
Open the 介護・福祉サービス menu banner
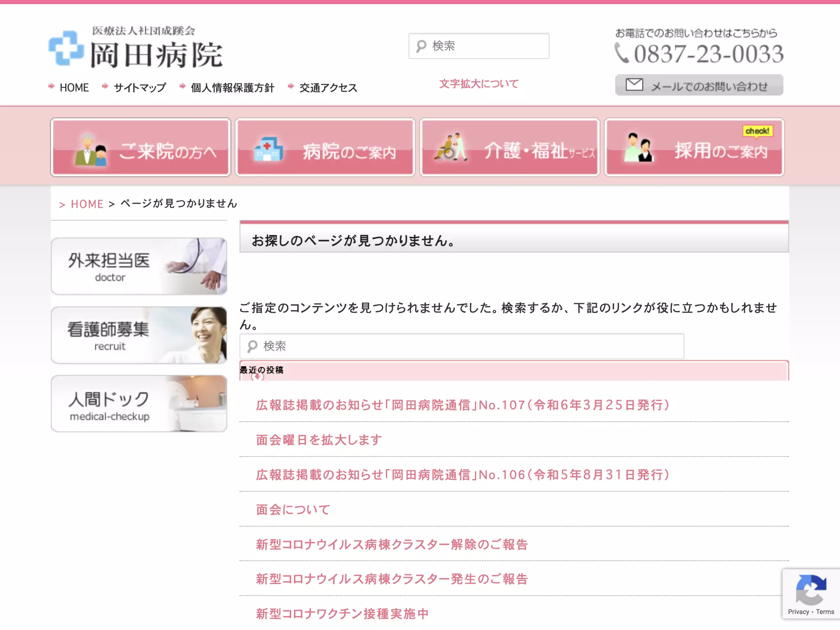510,148
